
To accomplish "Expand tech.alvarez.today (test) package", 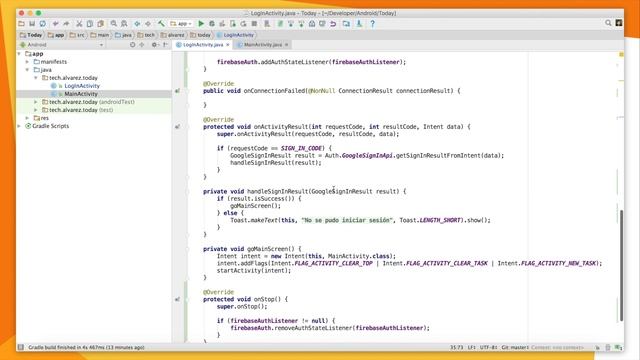I will 36,110.
